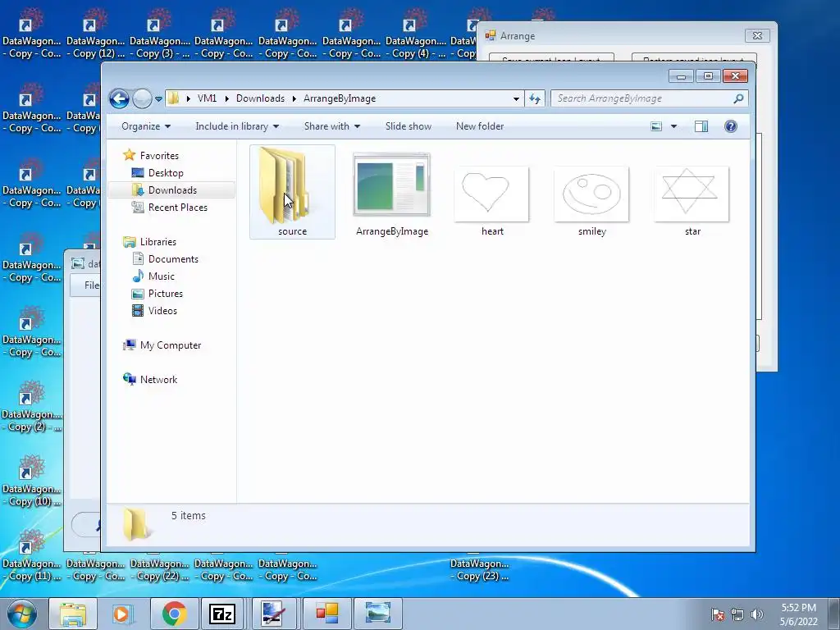Refresh the folder view
Viewport: 840px width, 630px height.
pos(535,98)
